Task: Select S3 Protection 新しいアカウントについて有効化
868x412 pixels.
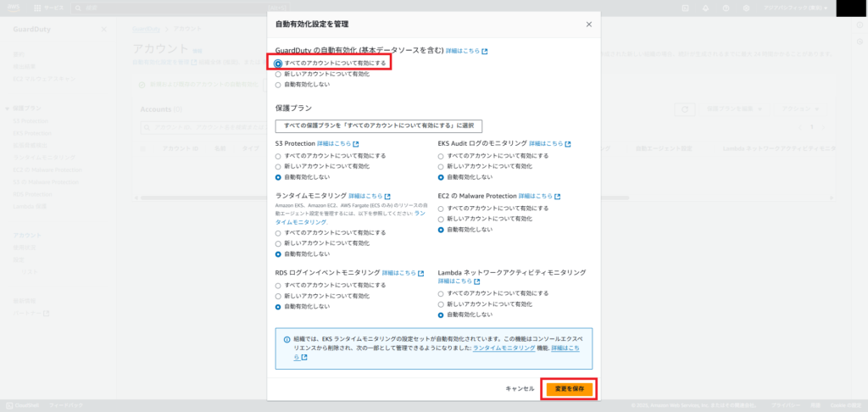Action: (x=278, y=167)
